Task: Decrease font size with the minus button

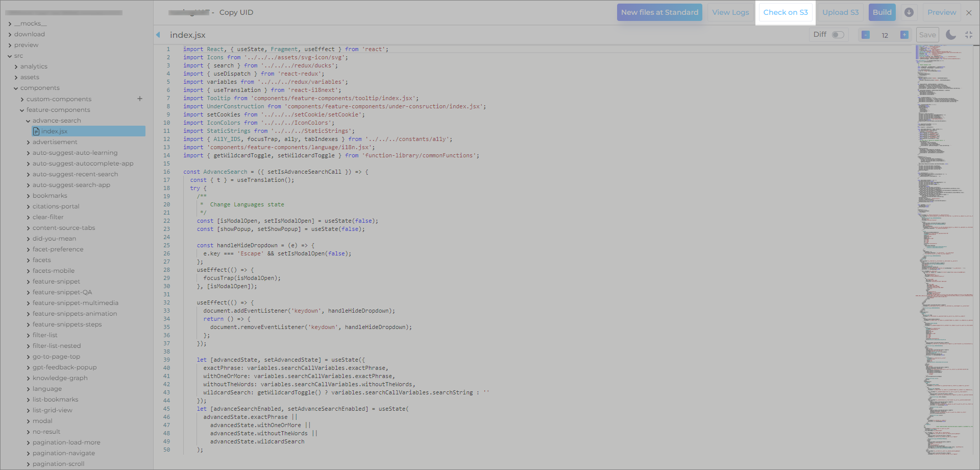Action: point(866,35)
